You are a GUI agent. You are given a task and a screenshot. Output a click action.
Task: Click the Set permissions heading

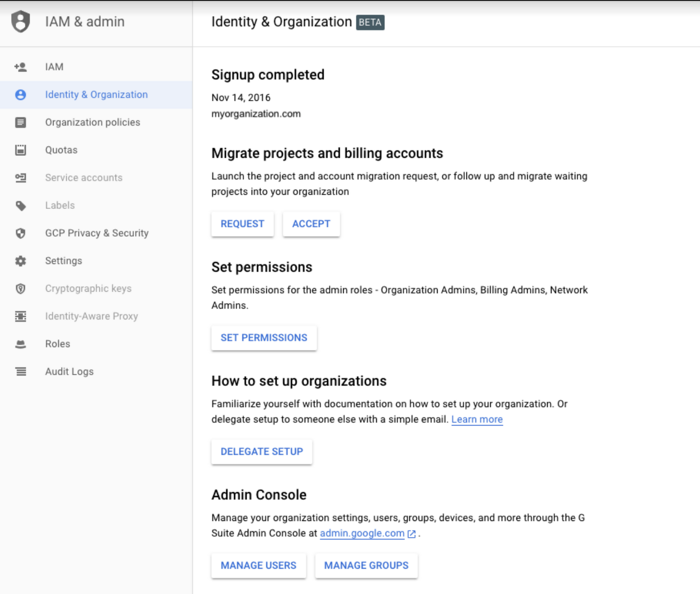262,267
